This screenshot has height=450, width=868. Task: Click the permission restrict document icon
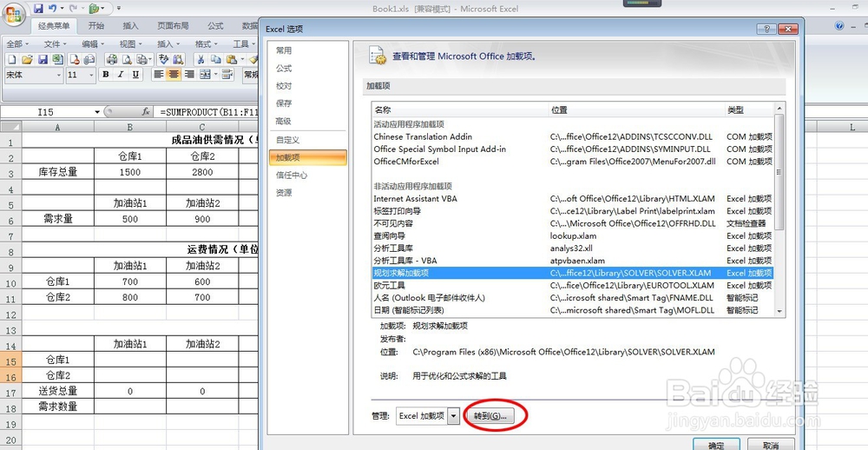74,59
